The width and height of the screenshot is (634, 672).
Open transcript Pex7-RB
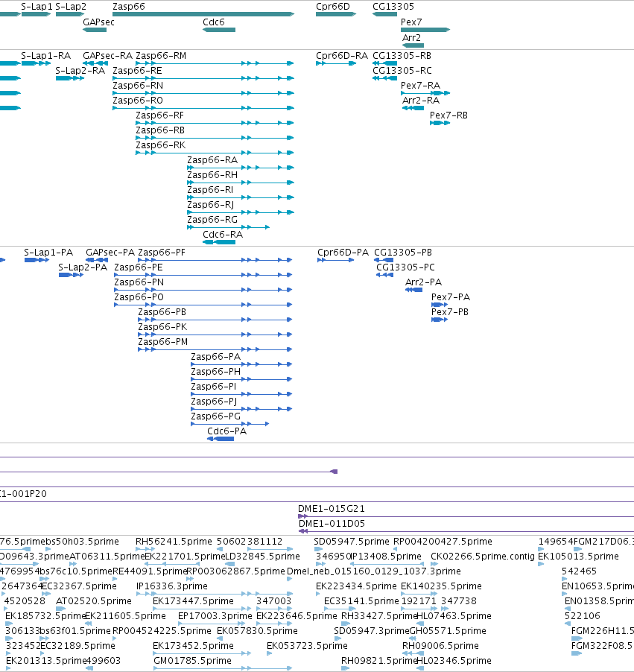coord(448,115)
